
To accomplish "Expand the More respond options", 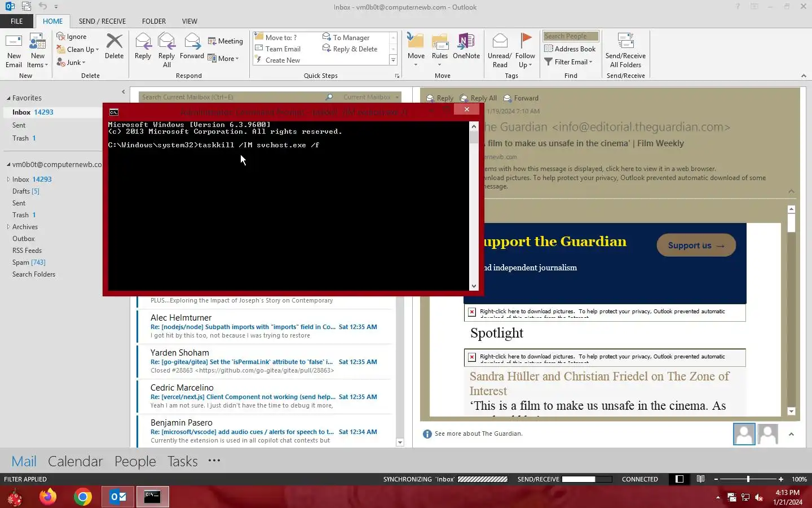I will [224, 59].
